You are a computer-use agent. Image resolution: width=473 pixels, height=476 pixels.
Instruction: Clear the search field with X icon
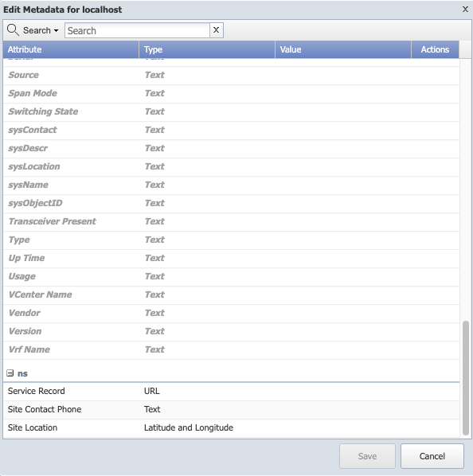pyautogui.click(x=216, y=30)
